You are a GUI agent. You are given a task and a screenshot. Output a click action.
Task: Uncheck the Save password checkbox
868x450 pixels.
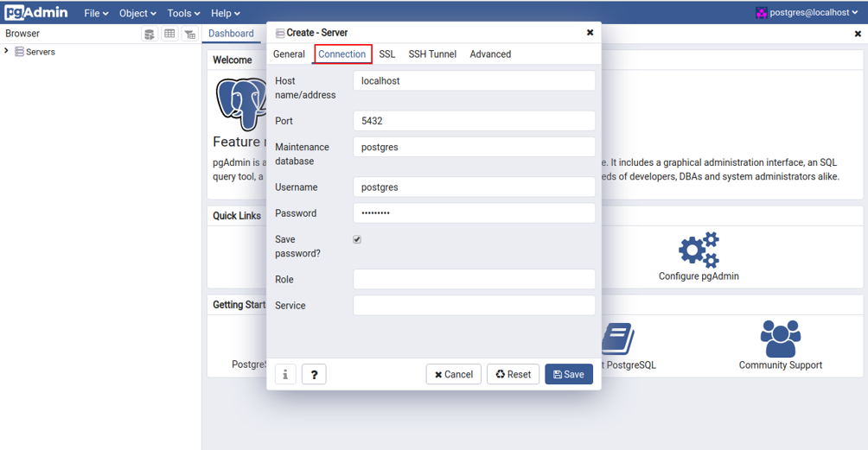[357, 239]
